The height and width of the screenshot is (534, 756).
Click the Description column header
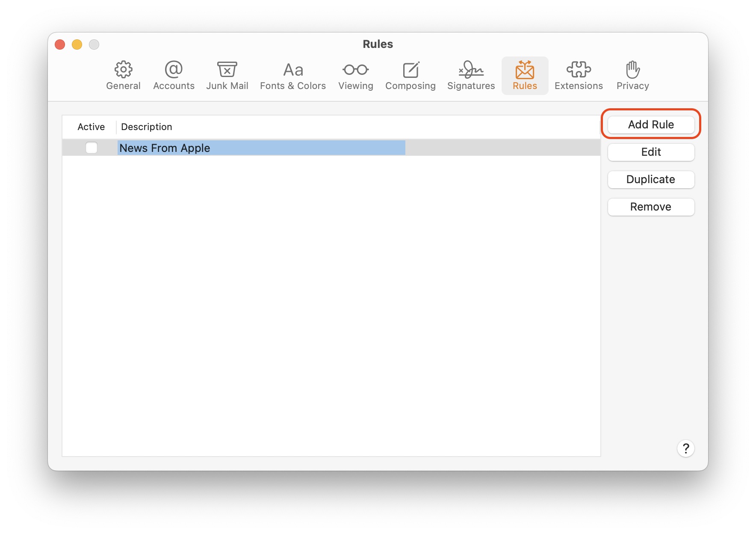(x=147, y=127)
